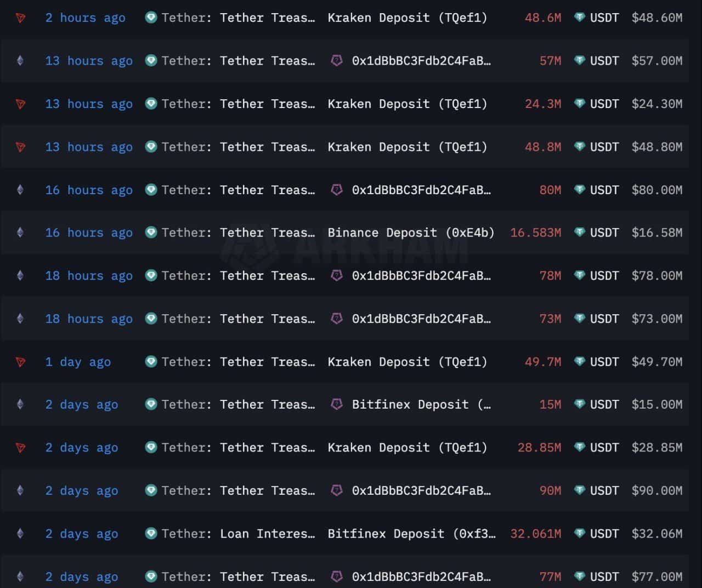Viewport: 702px width, 588px height.
Task: Open Tether: Loan Interest sender link
Action: (238, 534)
